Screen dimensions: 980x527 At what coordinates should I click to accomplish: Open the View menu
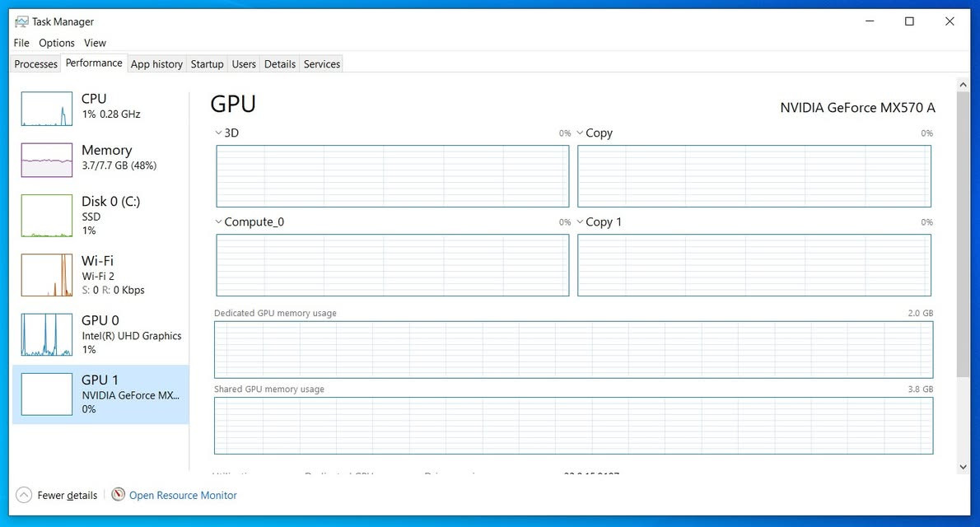[95, 43]
